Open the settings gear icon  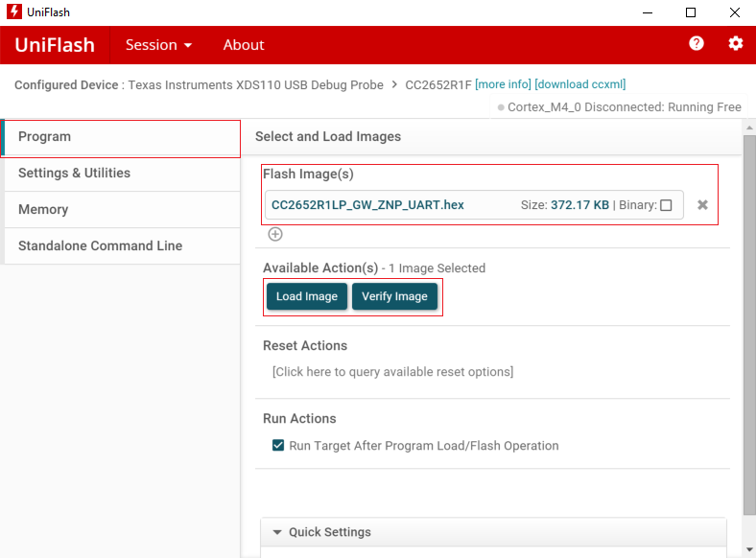pos(736,44)
